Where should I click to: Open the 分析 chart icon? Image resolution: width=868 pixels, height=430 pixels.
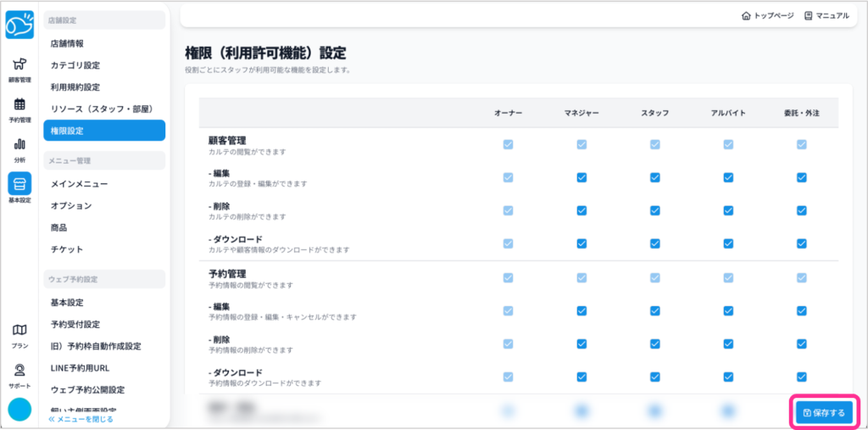[19, 148]
